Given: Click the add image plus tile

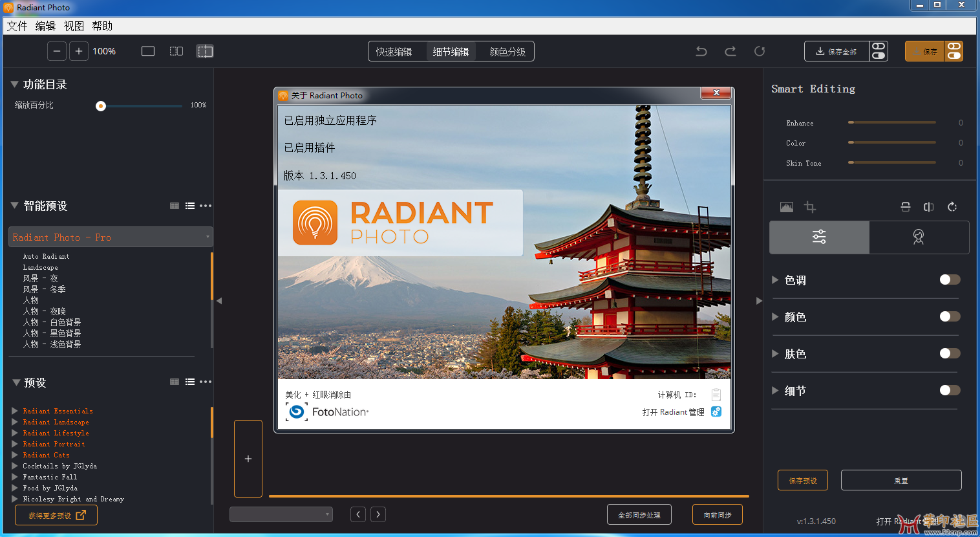Looking at the screenshot, I should click(248, 459).
